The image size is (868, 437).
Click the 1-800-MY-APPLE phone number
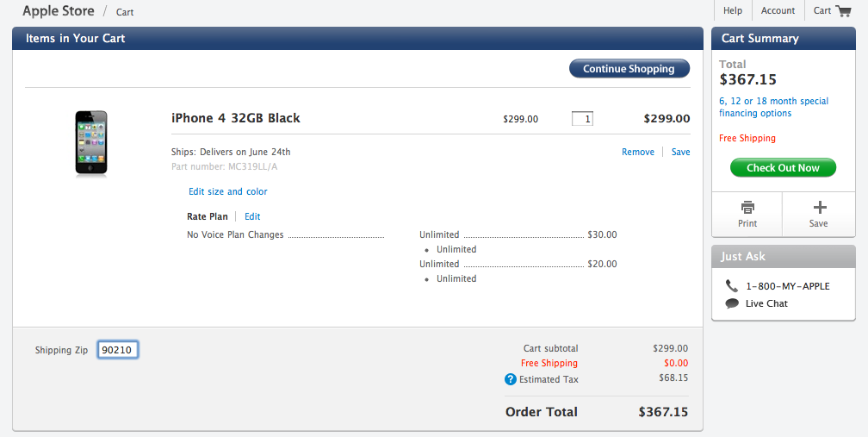(x=788, y=286)
